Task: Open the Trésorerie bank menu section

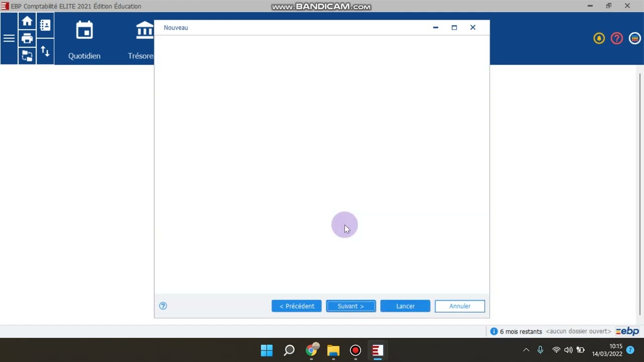Action: [x=141, y=40]
